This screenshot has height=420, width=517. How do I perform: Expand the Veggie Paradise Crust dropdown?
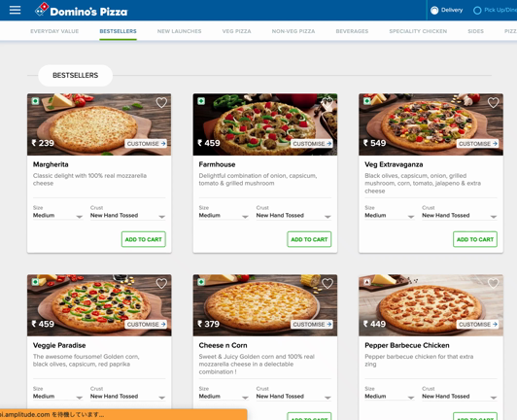[x=127, y=397]
